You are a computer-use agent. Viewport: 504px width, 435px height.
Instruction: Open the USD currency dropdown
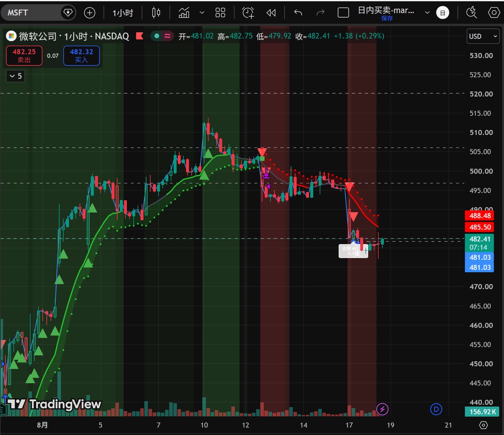pos(483,36)
